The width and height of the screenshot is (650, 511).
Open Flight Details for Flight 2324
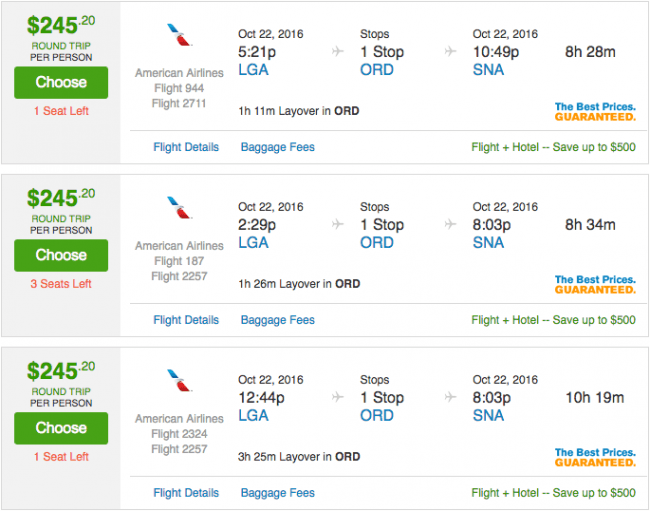[x=186, y=493]
